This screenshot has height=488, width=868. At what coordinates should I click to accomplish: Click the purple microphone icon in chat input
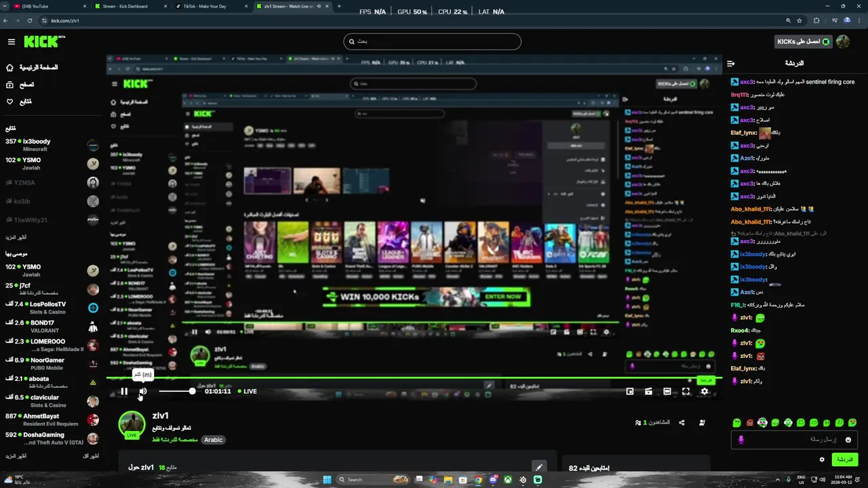pos(741,440)
